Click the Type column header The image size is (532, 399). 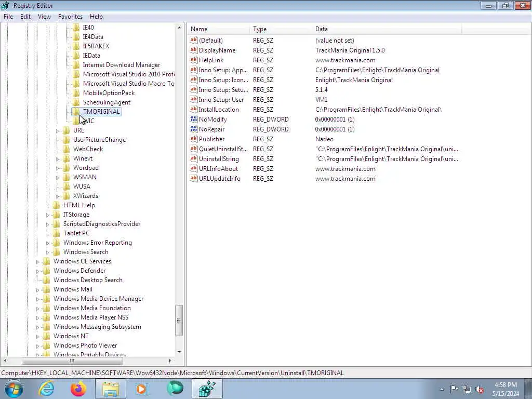pyautogui.click(x=281, y=29)
